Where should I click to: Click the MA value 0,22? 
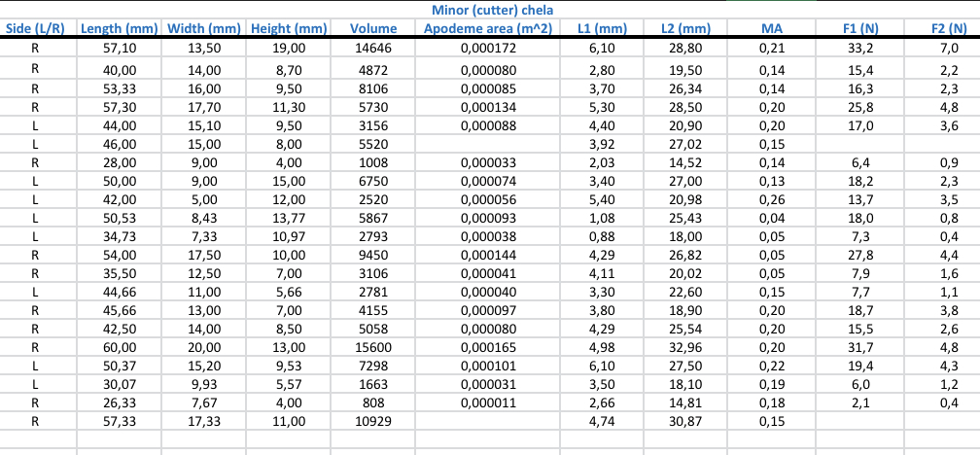pyautogui.click(x=772, y=366)
